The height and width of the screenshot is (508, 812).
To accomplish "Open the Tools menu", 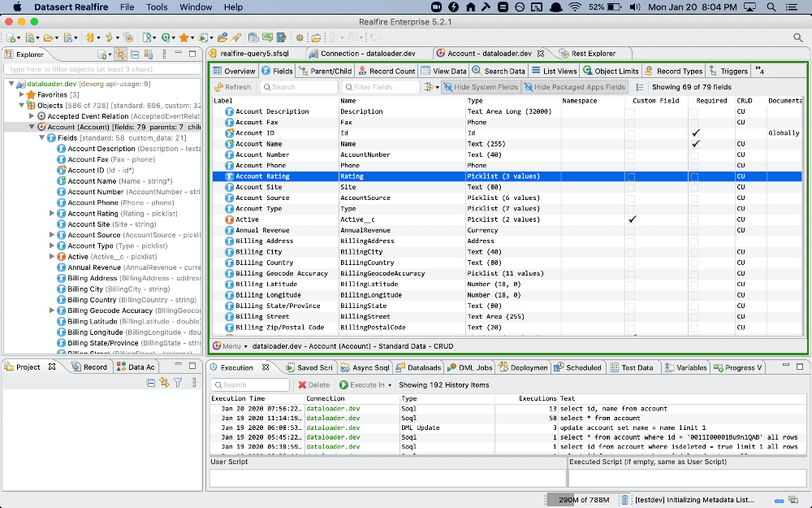I will pos(157,7).
